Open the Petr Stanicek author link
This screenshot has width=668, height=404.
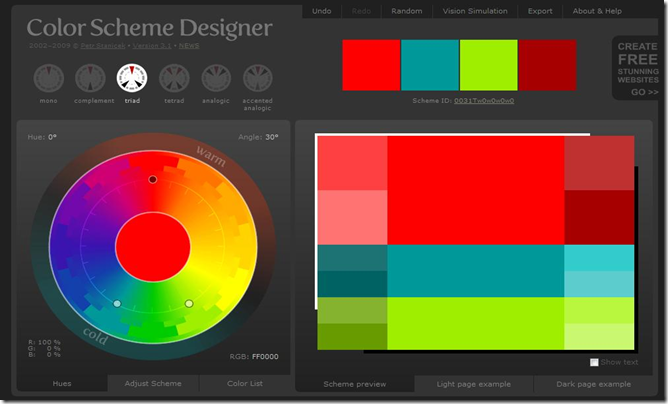pyautogui.click(x=103, y=46)
